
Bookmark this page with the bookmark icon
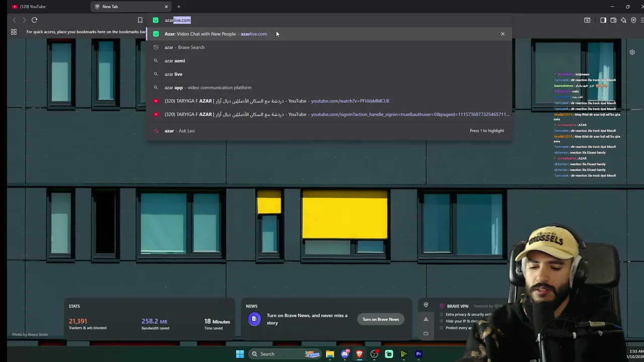point(140,20)
